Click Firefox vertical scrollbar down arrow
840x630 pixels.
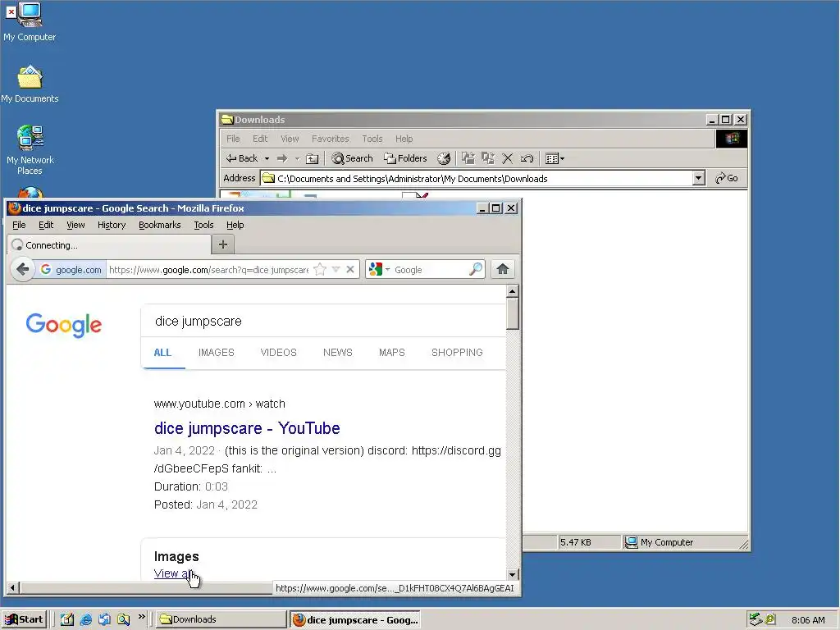pyautogui.click(x=512, y=574)
